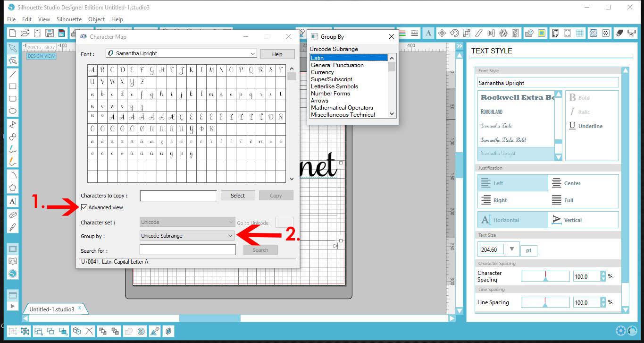The height and width of the screenshot is (343, 644).
Task: Create a new document
Action: (x=13, y=33)
